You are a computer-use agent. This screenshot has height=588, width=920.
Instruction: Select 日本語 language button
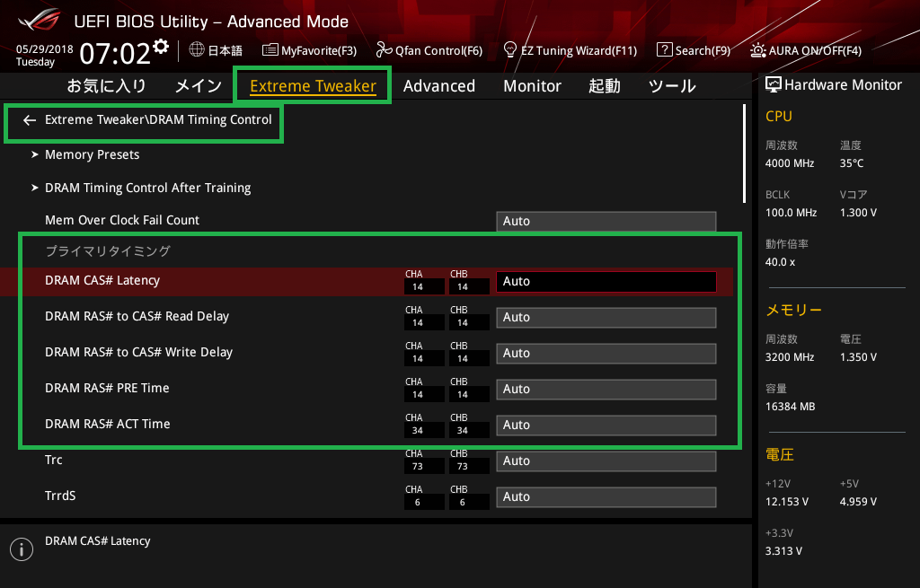(x=226, y=50)
